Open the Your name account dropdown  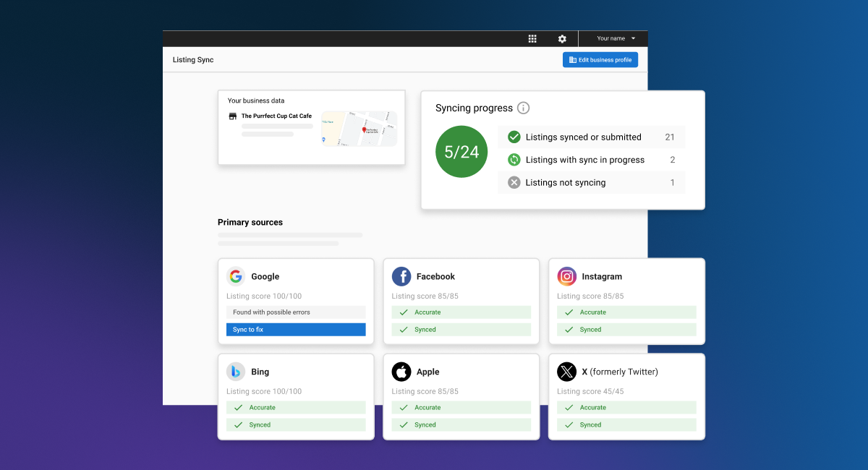coord(616,38)
